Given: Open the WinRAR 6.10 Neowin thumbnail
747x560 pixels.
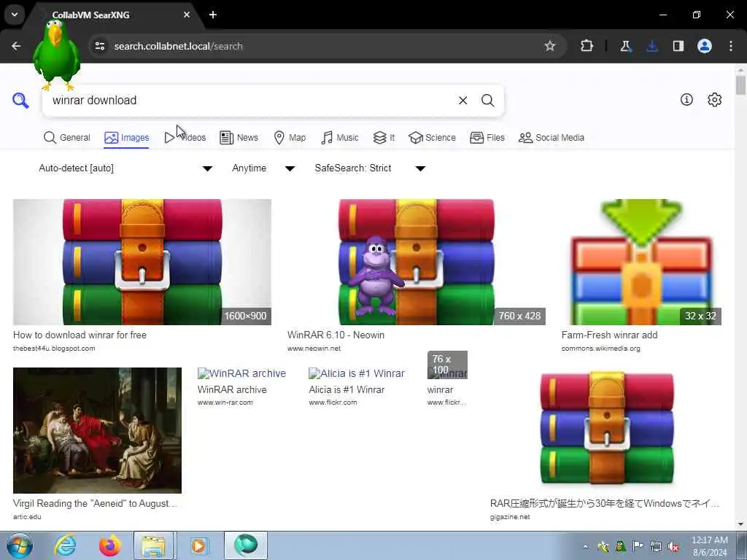Looking at the screenshot, I should (x=417, y=262).
